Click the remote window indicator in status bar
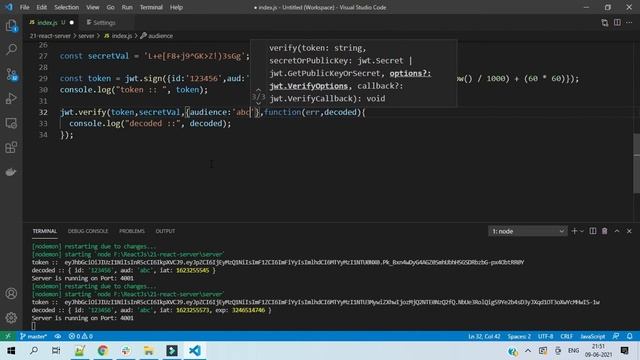This screenshot has width=640, height=360. (8, 336)
